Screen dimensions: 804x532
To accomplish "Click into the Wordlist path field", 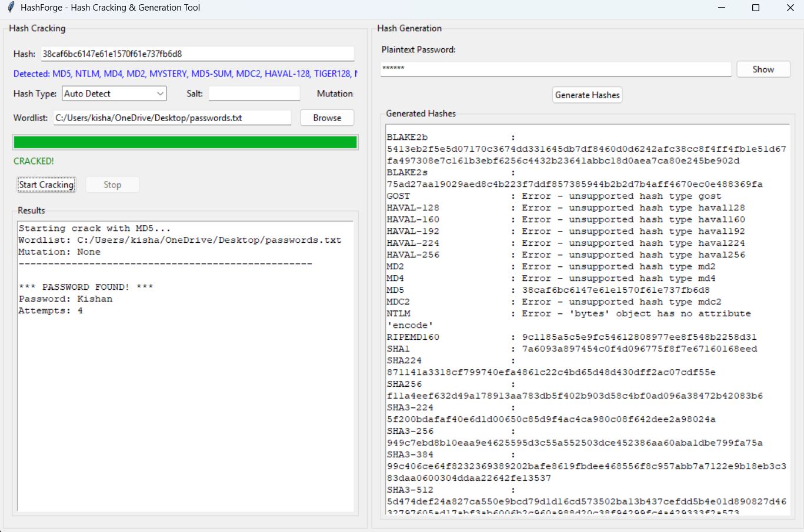I will point(172,118).
